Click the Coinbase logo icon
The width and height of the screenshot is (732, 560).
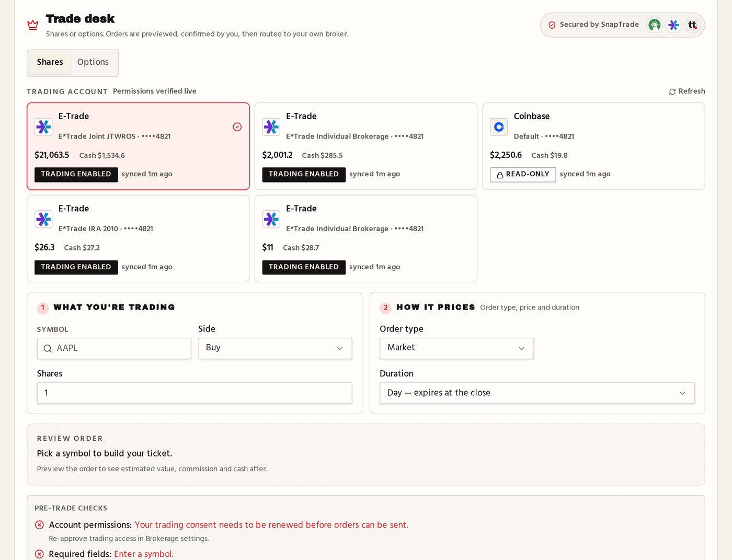coord(499,127)
